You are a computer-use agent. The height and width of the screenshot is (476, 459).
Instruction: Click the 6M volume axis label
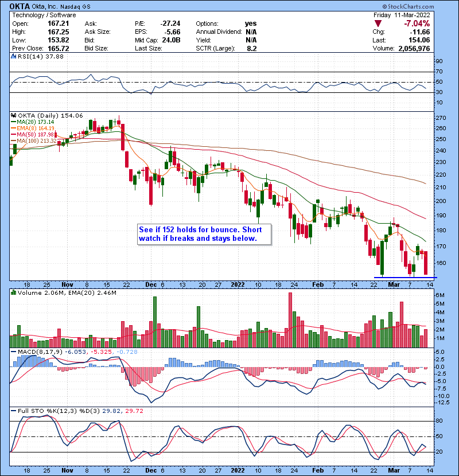[x=440, y=295]
